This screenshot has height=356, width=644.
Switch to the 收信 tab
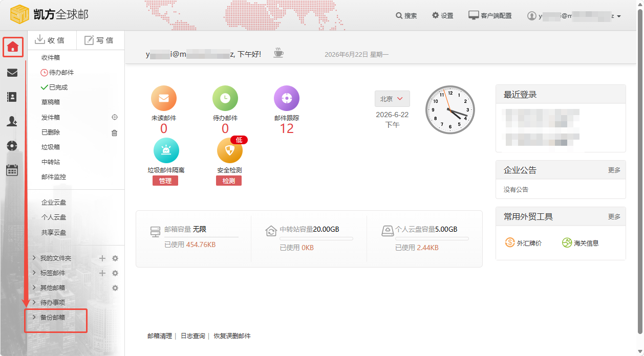tap(50, 40)
